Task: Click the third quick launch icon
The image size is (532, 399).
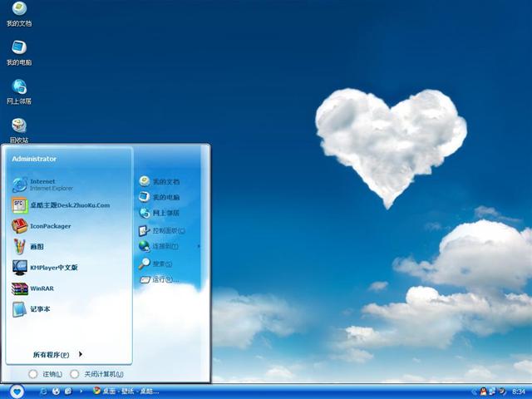Action: (68, 392)
